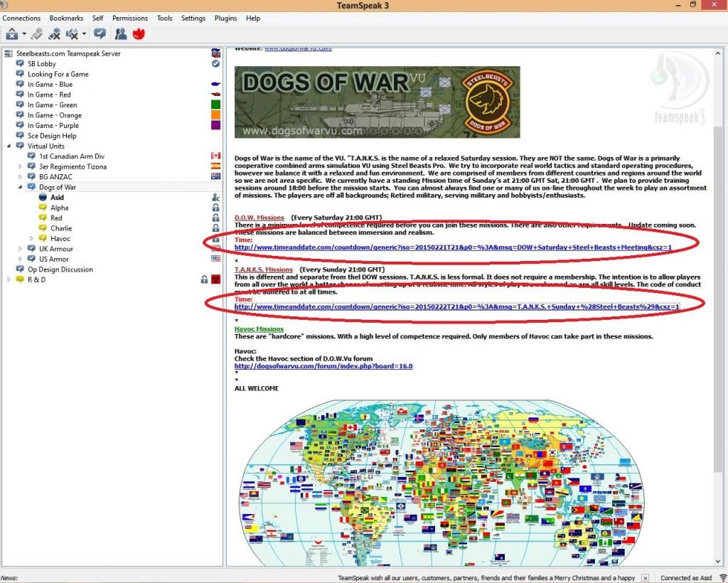Click the red flame plugin toolbar icon
The image size is (728, 583).
[139, 33]
